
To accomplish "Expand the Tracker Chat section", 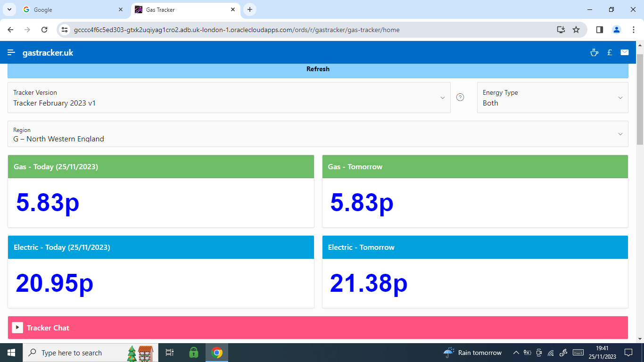I will 17,328.
